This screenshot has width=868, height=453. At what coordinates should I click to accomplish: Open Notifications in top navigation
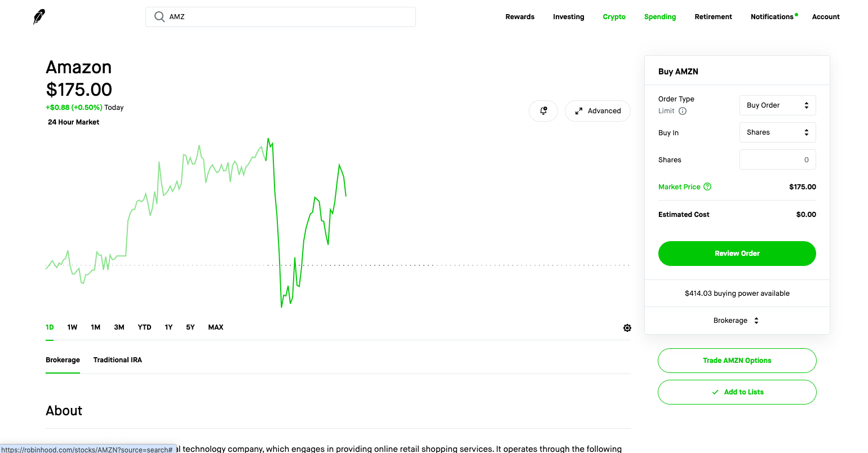point(772,17)
